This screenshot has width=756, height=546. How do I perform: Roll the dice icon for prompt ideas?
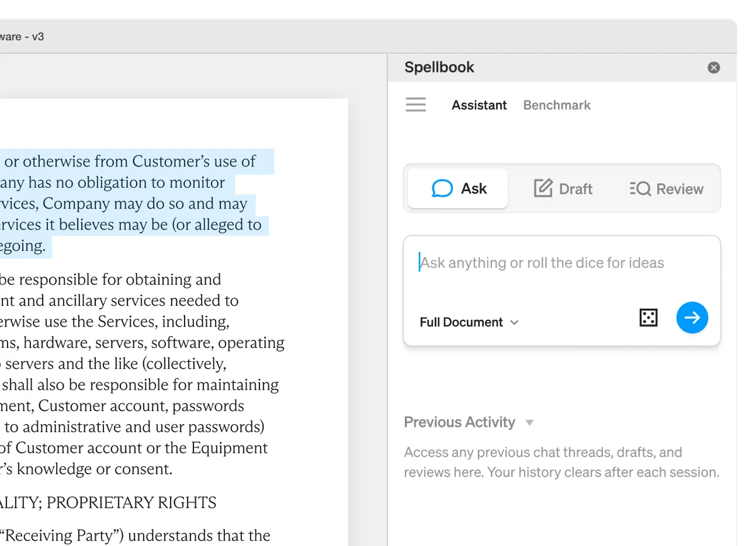coord(649,318)
